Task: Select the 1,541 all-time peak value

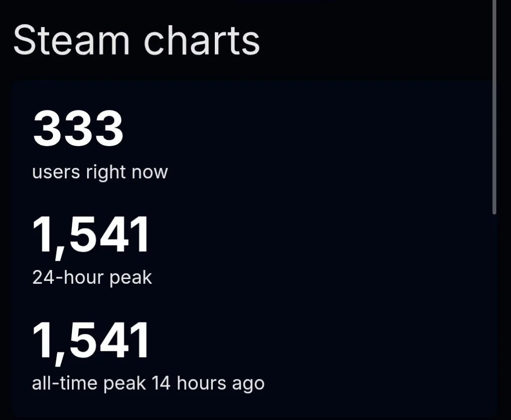Action: (x=90, y=342)
